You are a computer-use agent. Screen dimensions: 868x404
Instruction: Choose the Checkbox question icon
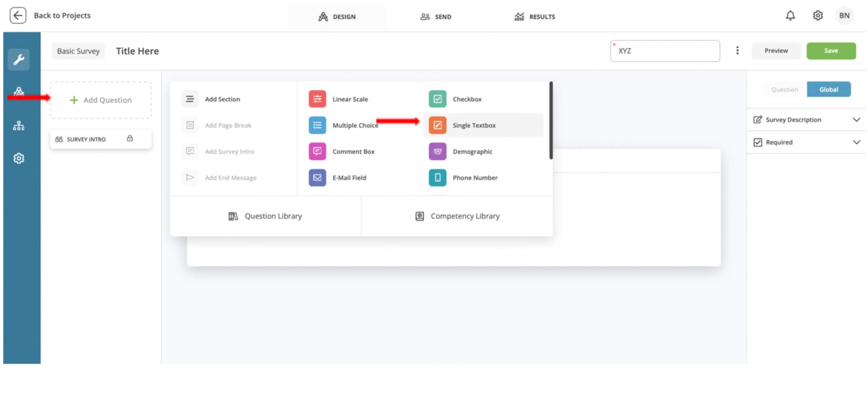coord(437,99)
